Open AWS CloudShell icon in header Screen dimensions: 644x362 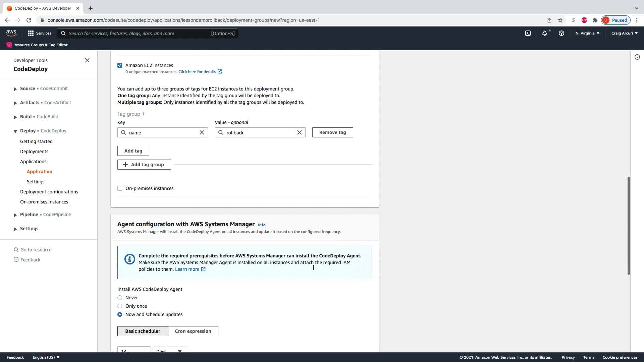pyautogui.click(x=528, y=33)
